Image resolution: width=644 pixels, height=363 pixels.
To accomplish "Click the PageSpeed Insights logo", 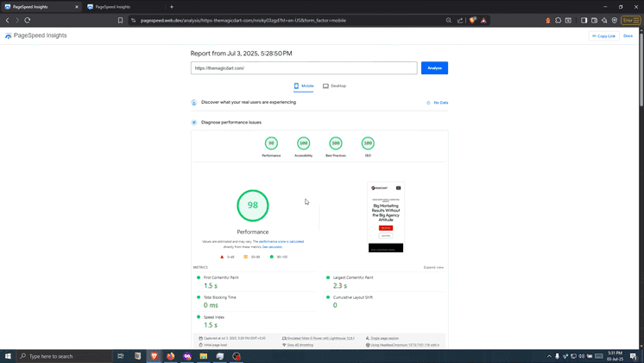I will pos(36,35).
